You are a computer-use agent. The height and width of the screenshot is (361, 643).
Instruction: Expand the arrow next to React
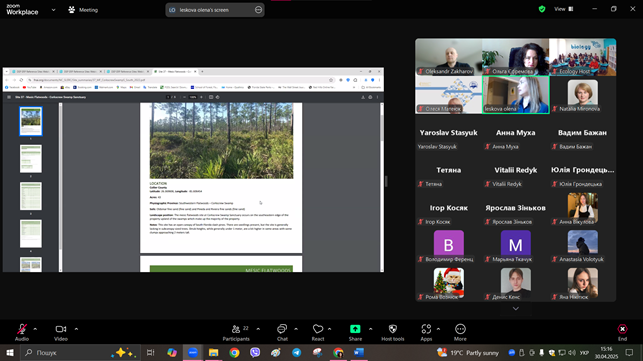[330, 329]
